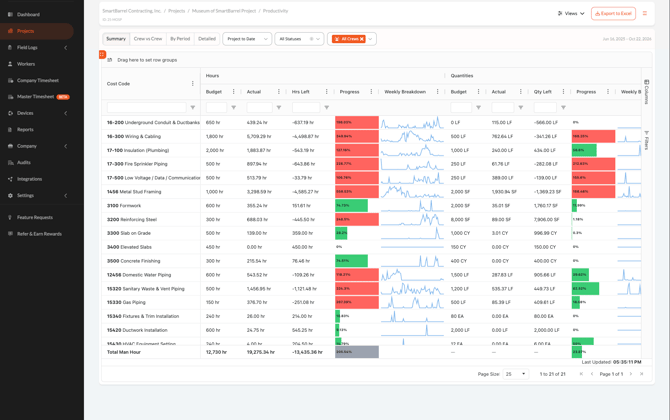Remove the All Crews filter chip

click(x=362, y=39)
